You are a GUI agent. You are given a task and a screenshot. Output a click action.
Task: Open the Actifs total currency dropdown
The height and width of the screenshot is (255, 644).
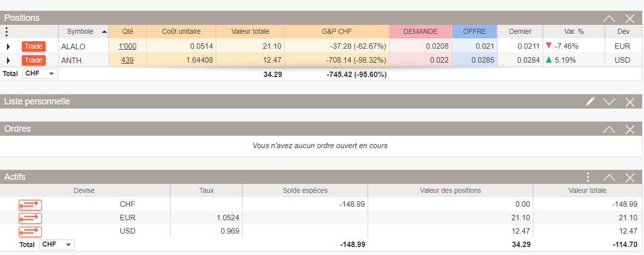coord(57,245)
